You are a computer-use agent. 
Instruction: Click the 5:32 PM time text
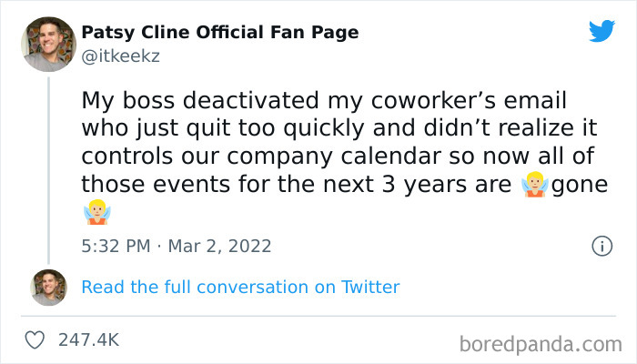(x=114, y=246)
